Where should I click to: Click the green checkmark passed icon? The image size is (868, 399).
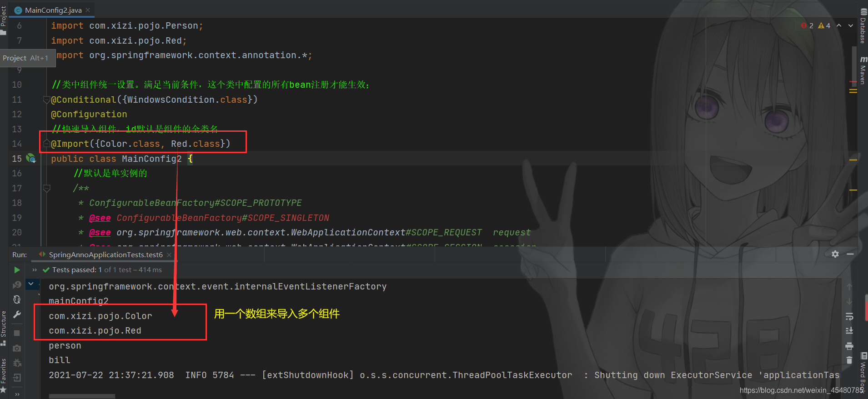coord(46,270)
